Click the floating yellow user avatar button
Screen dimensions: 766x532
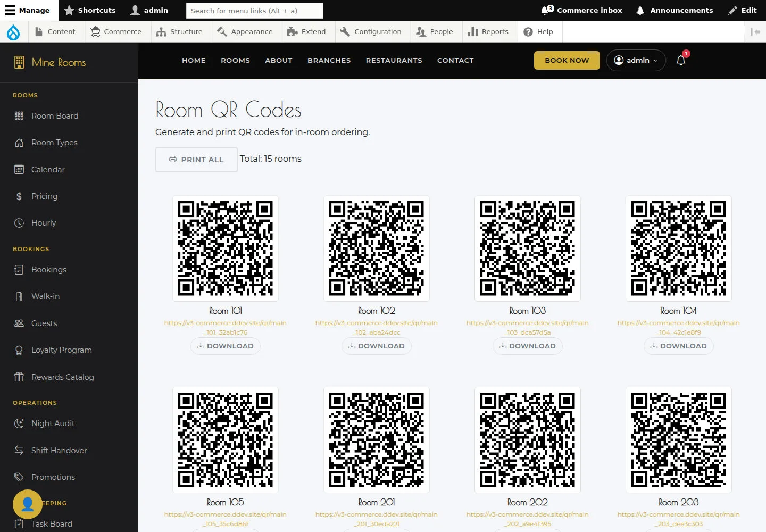pyautogui.click(x=28, y=504)
